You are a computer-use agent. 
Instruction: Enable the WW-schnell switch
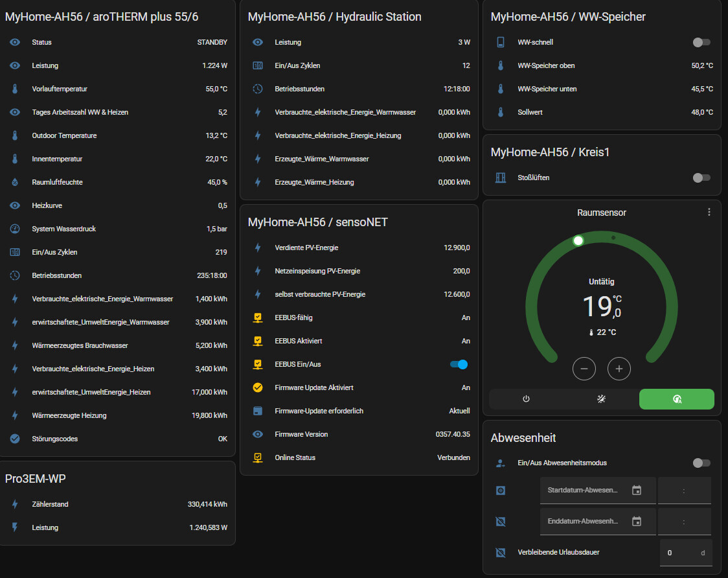pos(701,42)
